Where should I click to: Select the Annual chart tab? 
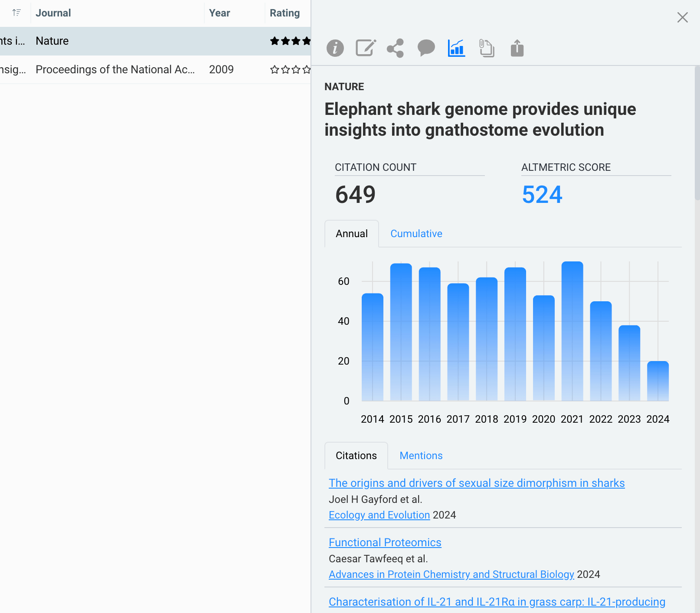351,234
